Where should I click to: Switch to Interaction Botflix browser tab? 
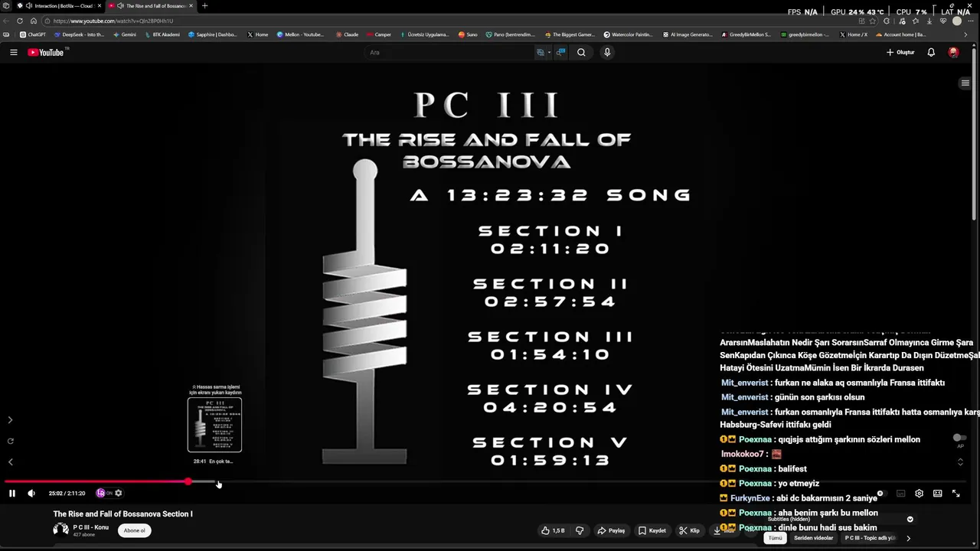(x=60, y=5)
